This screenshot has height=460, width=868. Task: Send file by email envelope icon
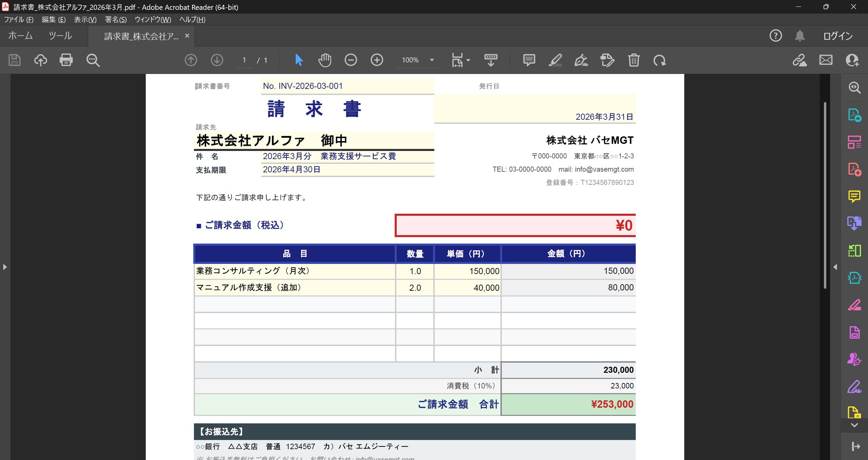click(826, 60)
